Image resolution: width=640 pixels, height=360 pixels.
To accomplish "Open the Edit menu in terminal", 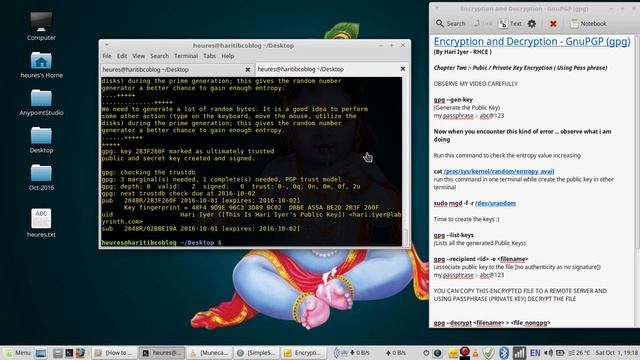I will pyautogui.click(x=122, y=56).
